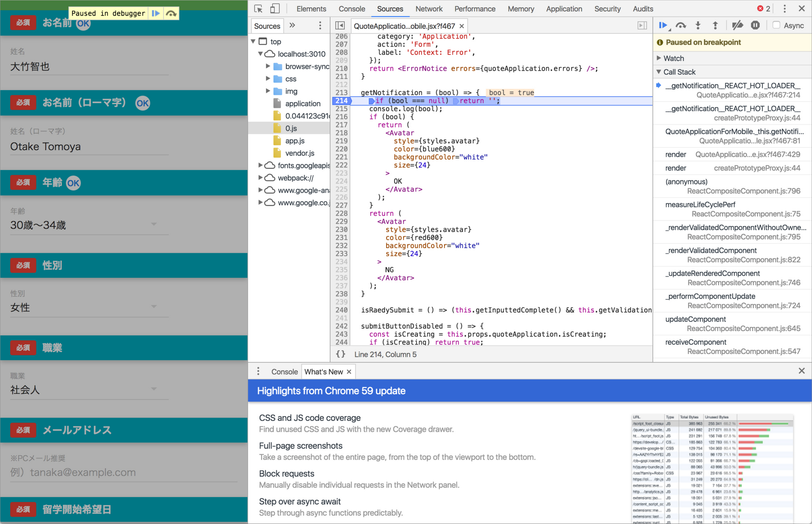Switch to the Elements panel
The height and width of the screenshot is (524, 812).
pos(311,9)
